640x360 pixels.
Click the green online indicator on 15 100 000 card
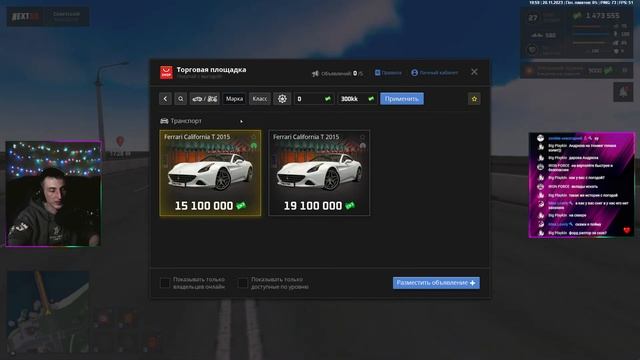pos(253,146)
